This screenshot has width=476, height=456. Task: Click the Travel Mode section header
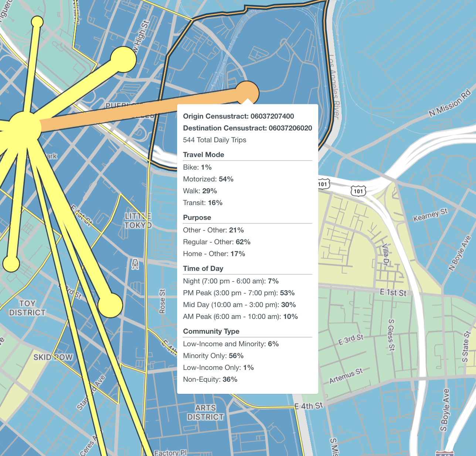tap(204, 155)
